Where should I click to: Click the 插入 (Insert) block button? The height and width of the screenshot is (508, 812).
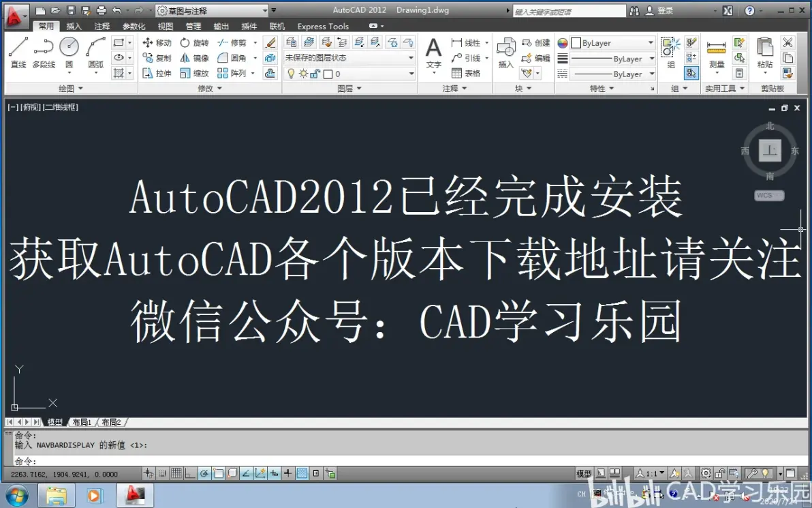(505, 53)
